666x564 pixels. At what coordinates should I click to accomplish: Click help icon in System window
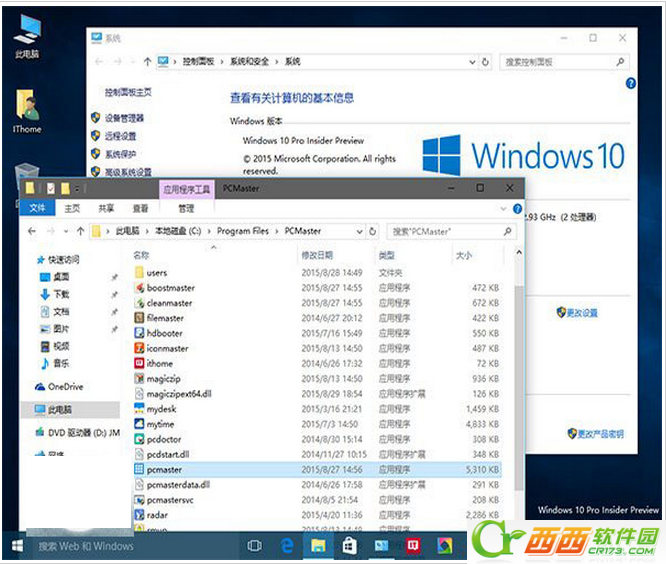631,83
